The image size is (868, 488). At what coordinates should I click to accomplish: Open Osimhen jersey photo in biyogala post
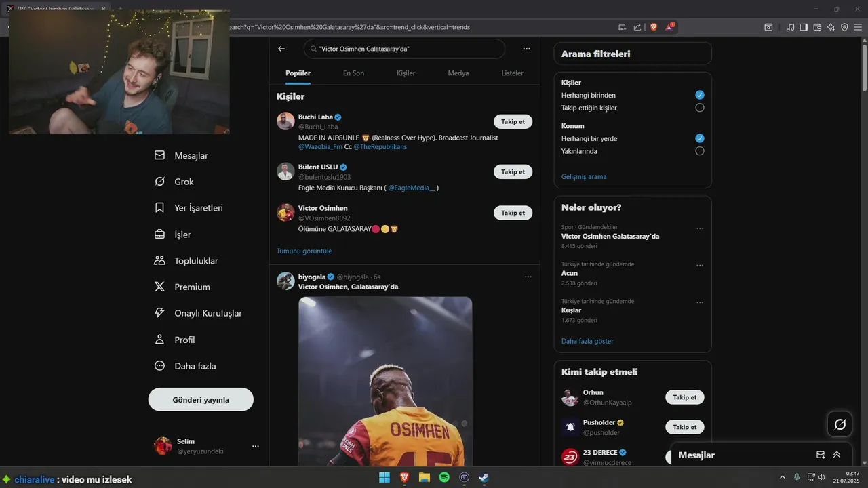point(385,380)
